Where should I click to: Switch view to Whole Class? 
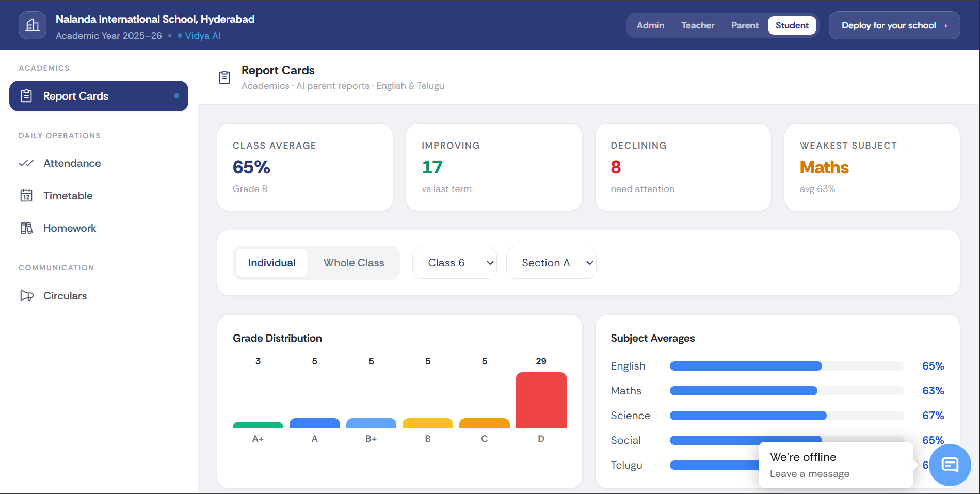tap(354, 263)
